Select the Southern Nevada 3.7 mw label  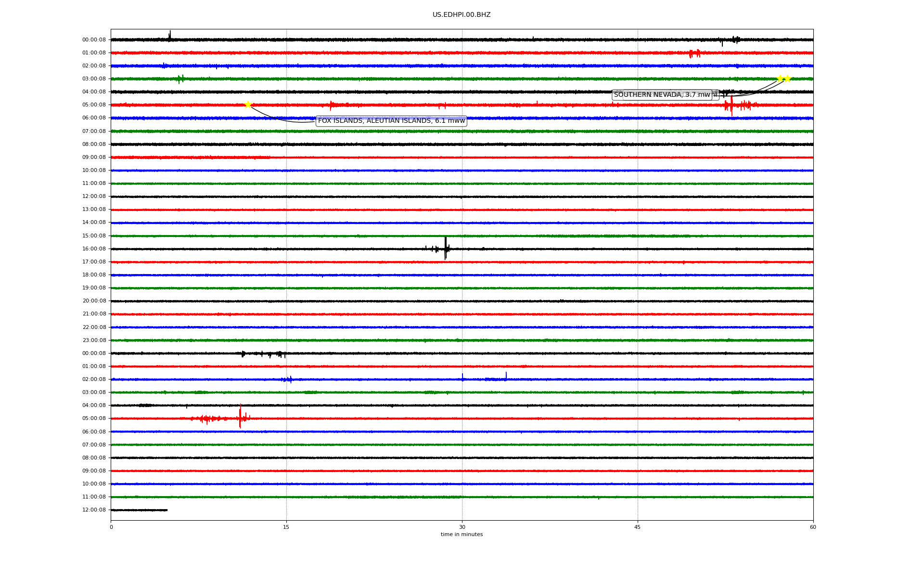(662, 95)
